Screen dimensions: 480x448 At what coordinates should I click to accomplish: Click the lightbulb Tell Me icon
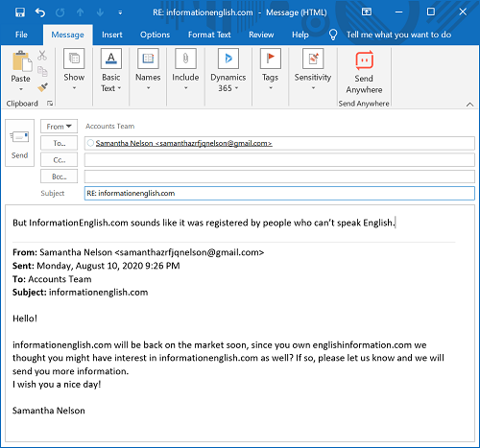[x=333, y=35]
